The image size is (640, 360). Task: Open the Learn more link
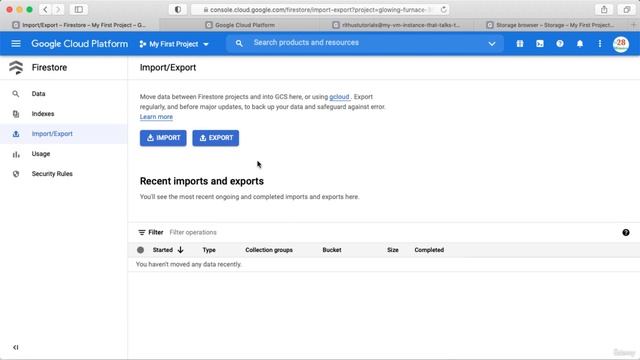tap(156, 117)
